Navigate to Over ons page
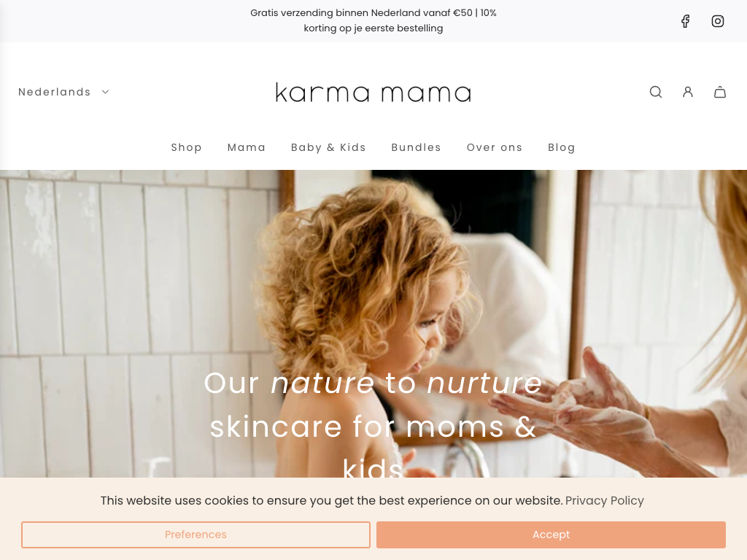747x560 pixels. coord(495,147)
